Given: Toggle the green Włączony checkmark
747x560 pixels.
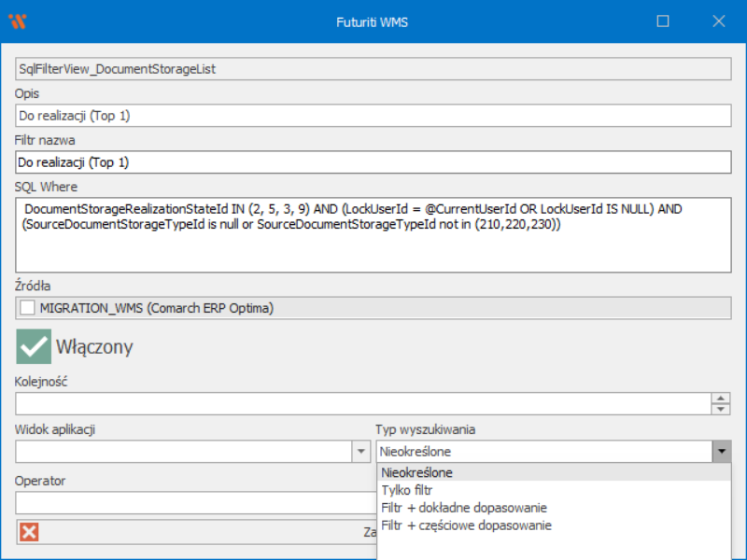Looking at the screenshot, I should tap(34, 346).
